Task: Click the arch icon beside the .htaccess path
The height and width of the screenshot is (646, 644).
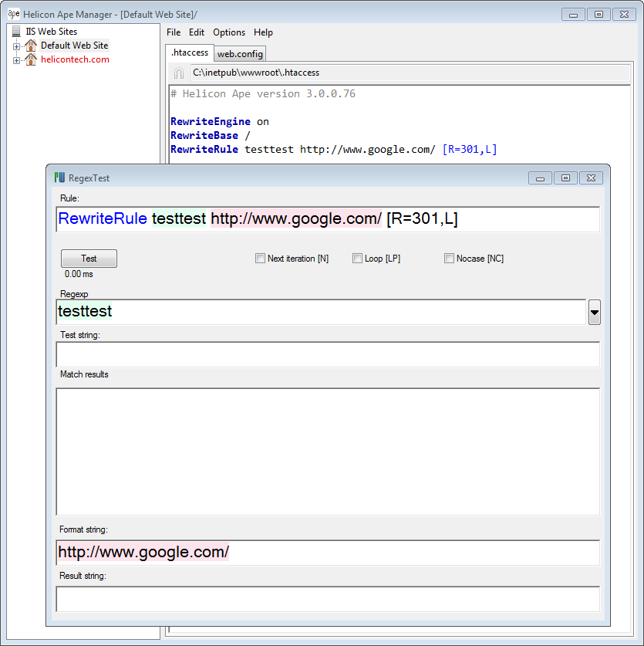Action: pyautogui.click(x=179, y=73)
